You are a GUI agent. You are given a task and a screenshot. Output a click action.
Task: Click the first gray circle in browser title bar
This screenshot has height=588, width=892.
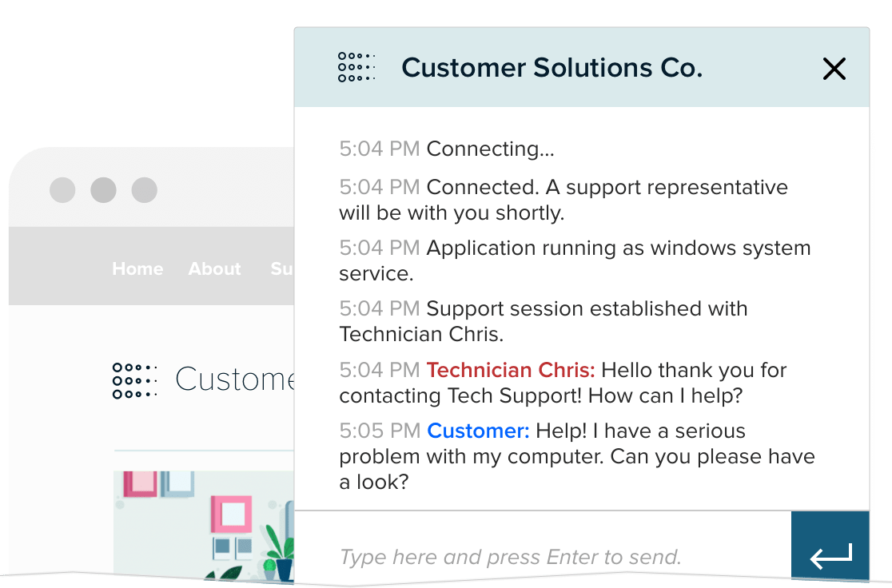[62, 190]
